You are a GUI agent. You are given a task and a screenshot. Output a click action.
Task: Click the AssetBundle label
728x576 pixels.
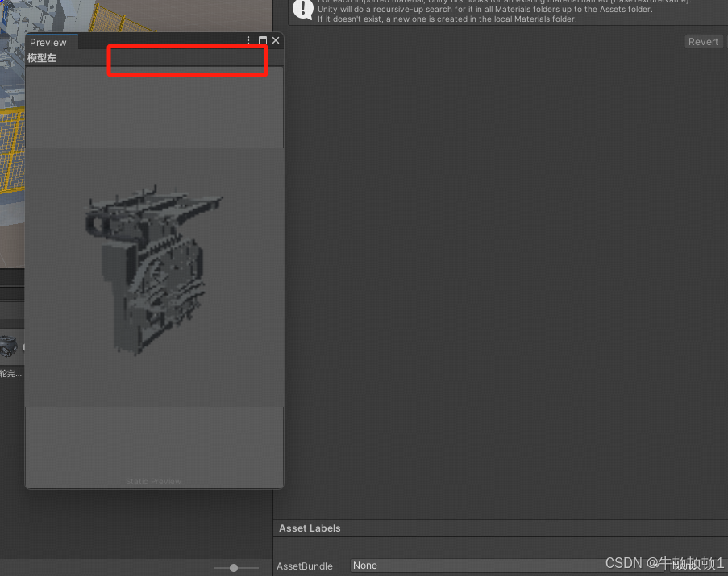click(305, 566)
